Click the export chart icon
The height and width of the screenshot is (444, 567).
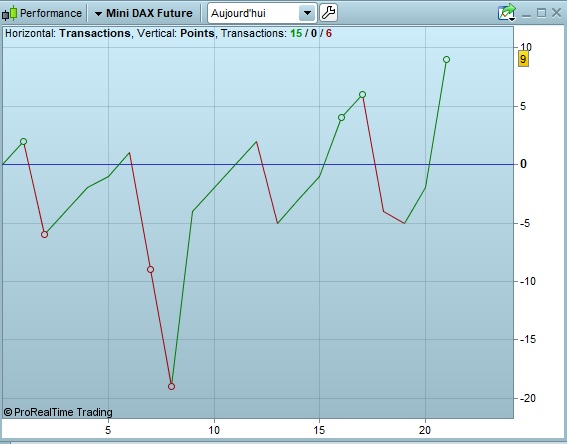pyautogui.click(x=507, y=13)
